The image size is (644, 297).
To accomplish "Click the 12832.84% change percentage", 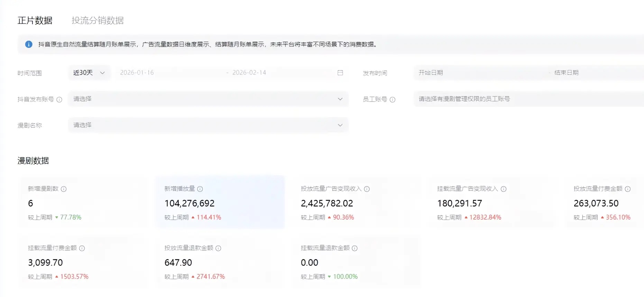I will (485, 217).
